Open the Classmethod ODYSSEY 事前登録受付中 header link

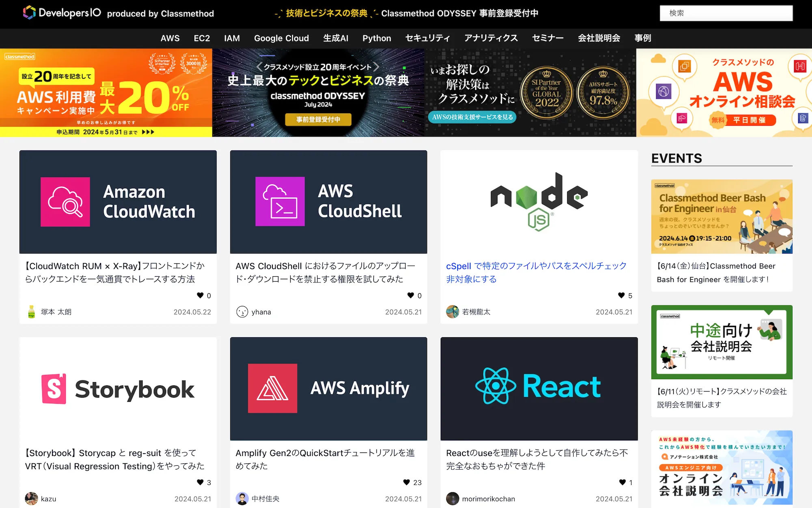click(406, 13)
